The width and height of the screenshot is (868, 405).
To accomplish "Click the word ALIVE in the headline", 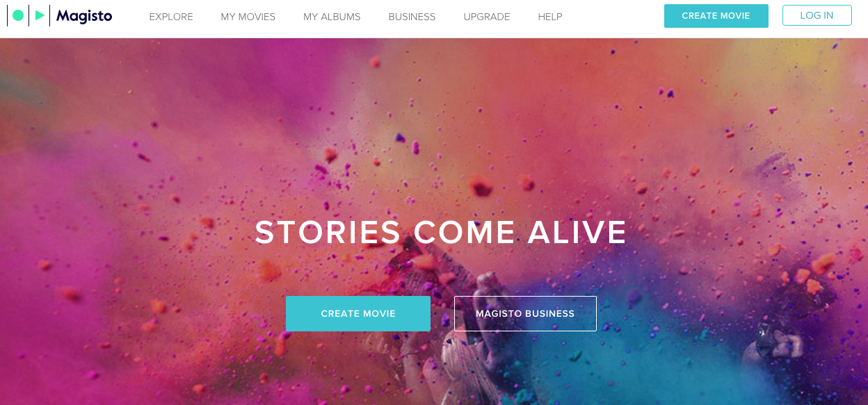I will click(577, 233).
